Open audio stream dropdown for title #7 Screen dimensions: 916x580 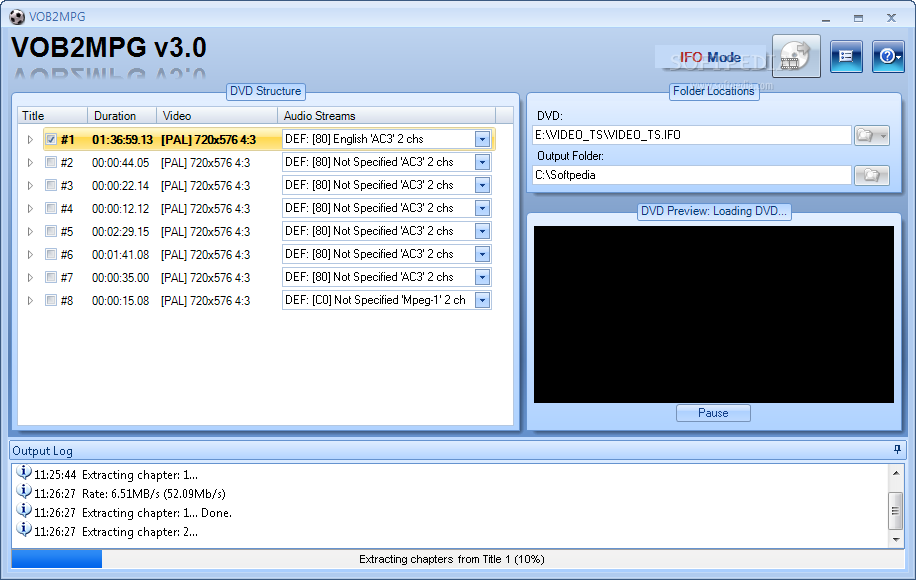[482, 277]
